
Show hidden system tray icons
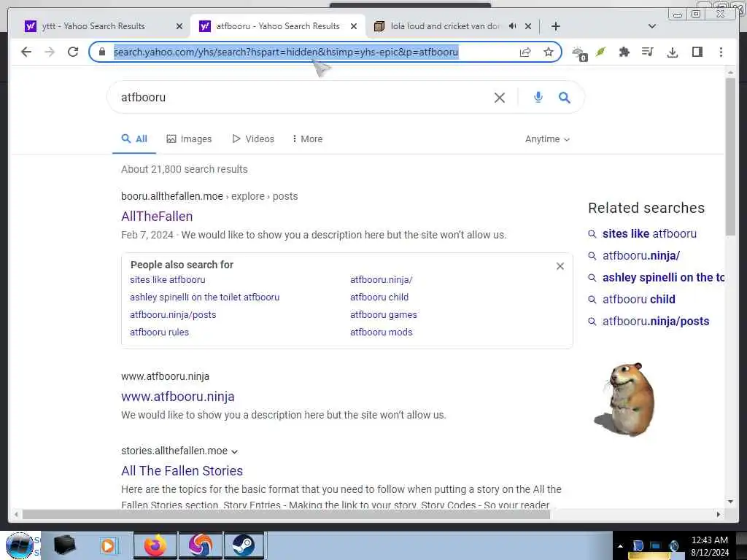tap(620, 546)
